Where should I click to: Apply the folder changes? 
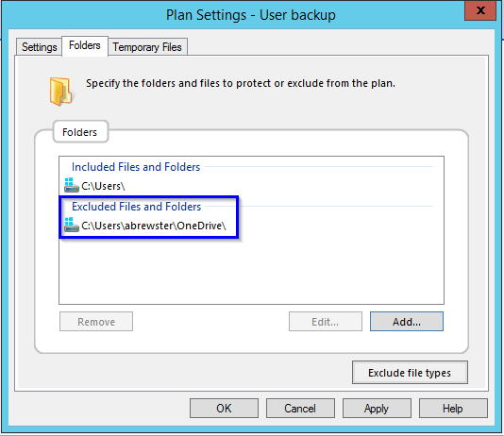coord(377,408)
